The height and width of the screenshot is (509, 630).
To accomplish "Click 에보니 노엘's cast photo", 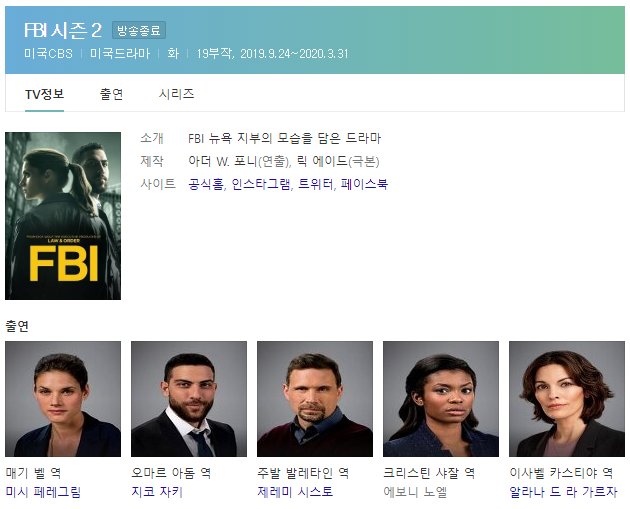I will (441, 399).
